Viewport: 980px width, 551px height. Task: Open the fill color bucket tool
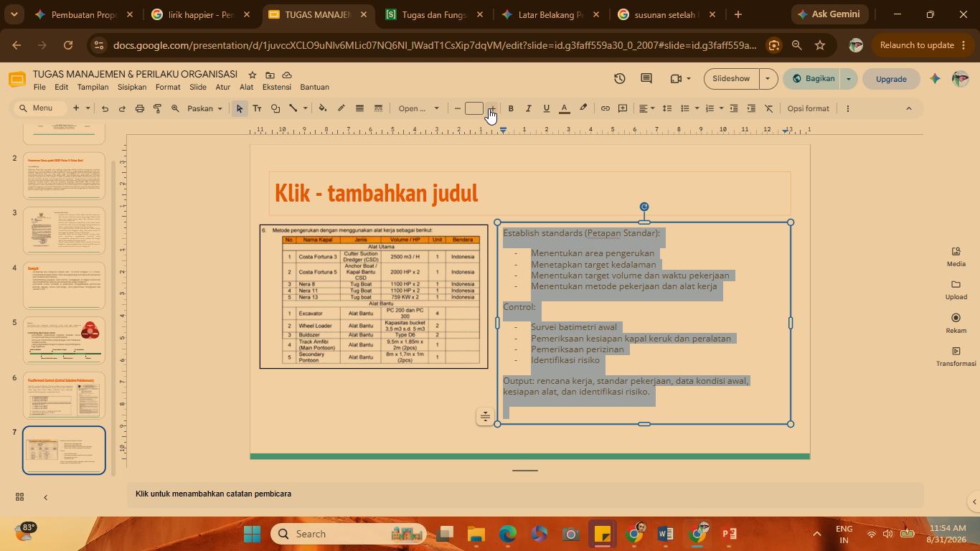(323, 108)
